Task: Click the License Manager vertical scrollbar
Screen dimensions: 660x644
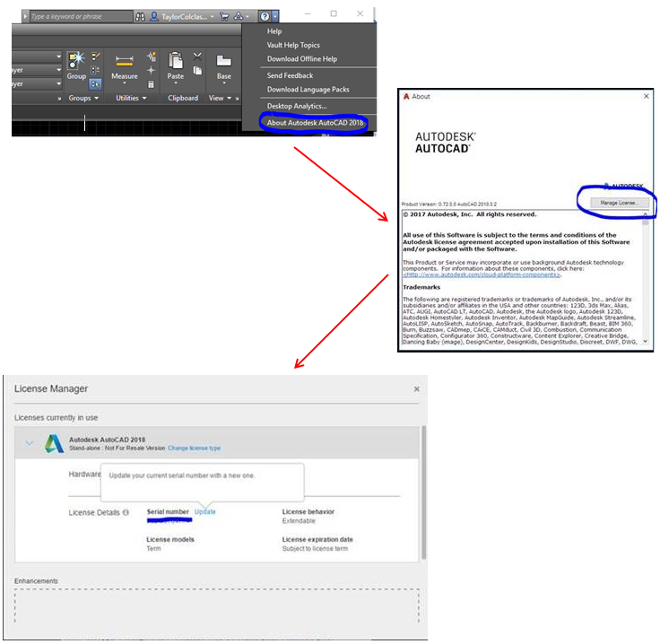Action: click(x=423, y=492)
